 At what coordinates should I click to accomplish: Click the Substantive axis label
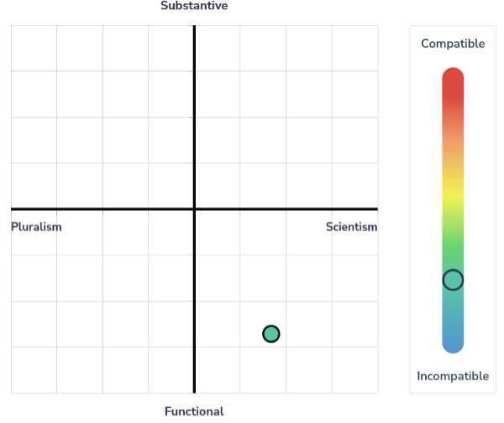click(x=194, y=6)
